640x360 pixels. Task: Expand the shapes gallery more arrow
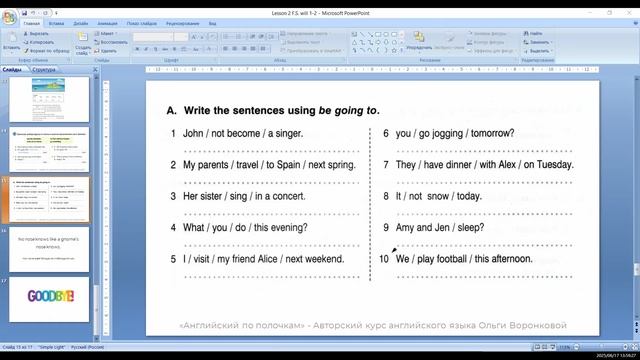pos(402,50)
